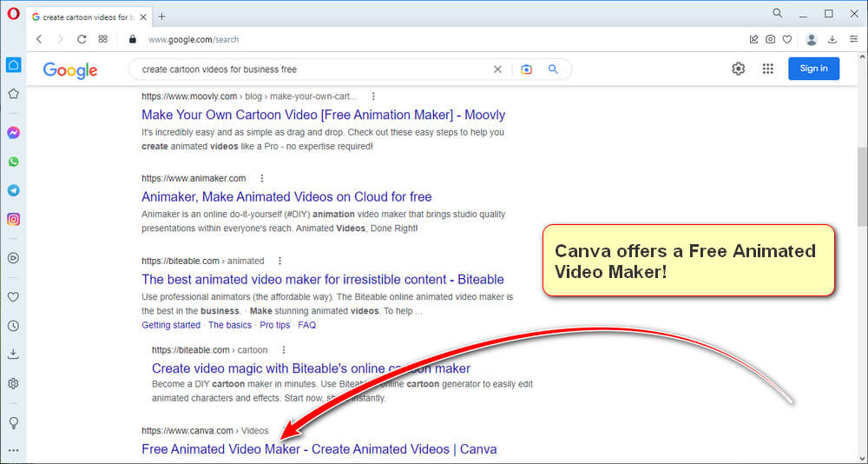This screenshot has width=868, height=464.
Task: Open WhatsApp in the sidebar
Action: (x=13, y=162)
